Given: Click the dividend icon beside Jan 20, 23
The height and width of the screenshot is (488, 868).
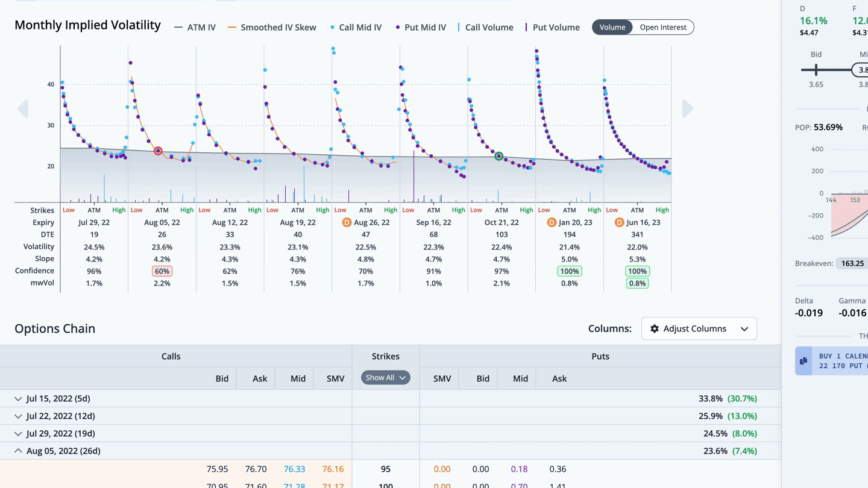Looking at the screenshot, I should [552, 222].
